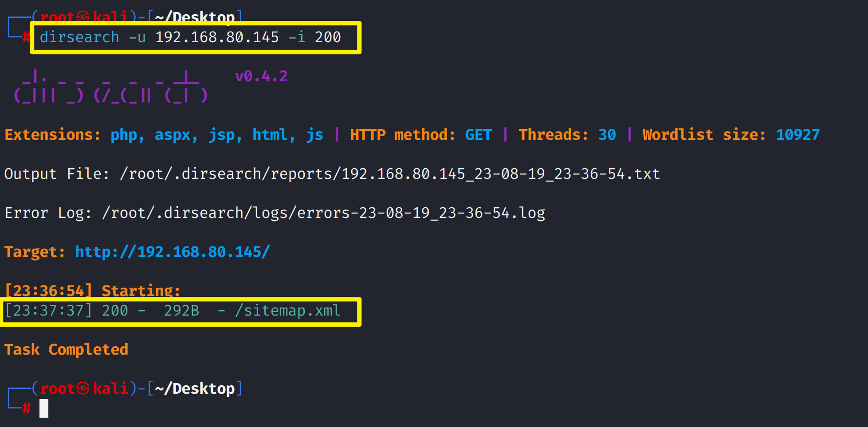Click the Kali skull icon in bottom prompt
This screenshot has height=427, width=868.
point(83,388)
